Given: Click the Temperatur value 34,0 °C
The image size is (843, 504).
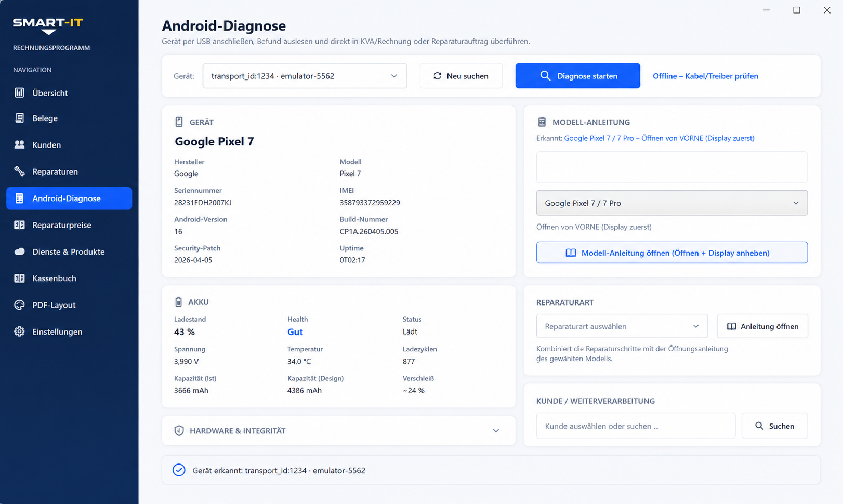Looking at the screenshot, I should point(299,361).
